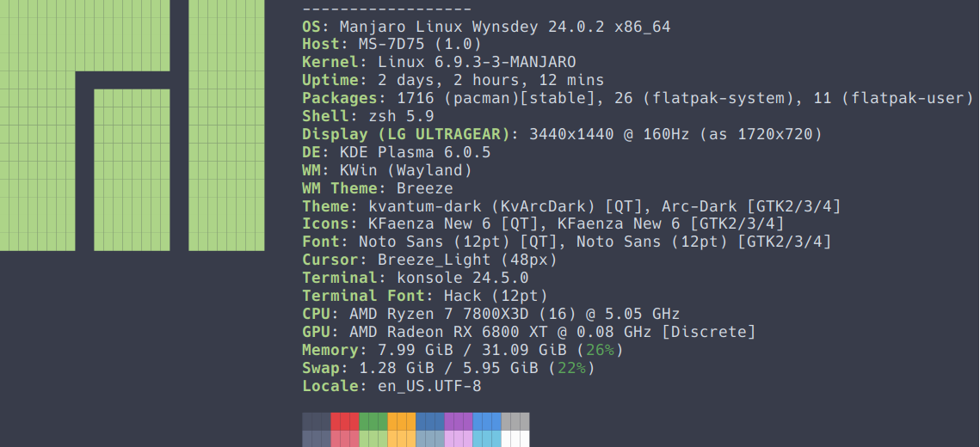Image resolution: width=980 pixels, height=447 pixels.
Task: Click the 'zsh 5.9' shell value
Action: click(401, 116)
